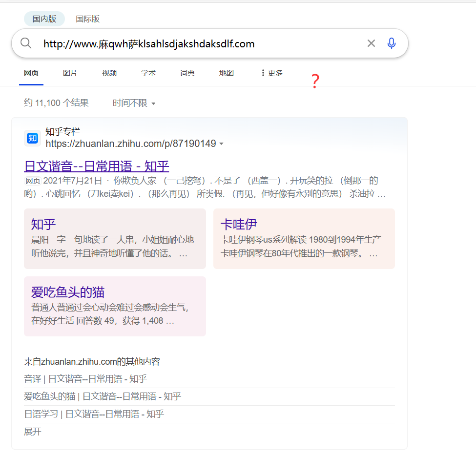
Task: Select the 词典 tab
Action: (187, 73)
